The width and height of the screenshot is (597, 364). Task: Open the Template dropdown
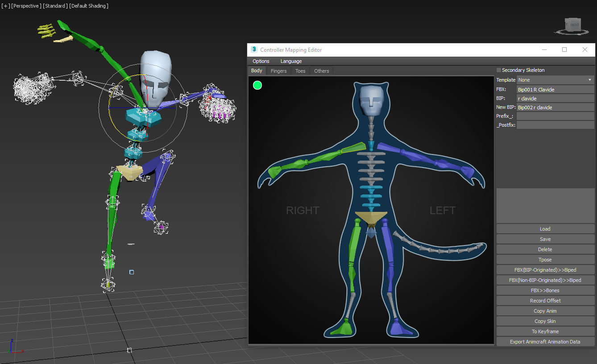[555, 80]
